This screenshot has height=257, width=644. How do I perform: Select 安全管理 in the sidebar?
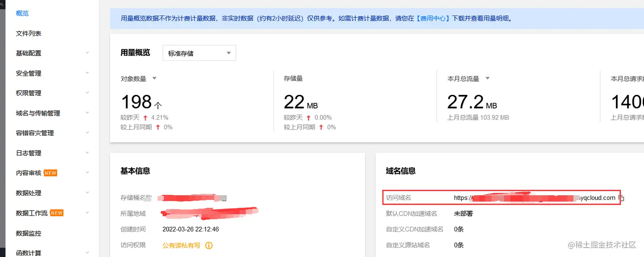pyautogui.click(x=29, y=73)
